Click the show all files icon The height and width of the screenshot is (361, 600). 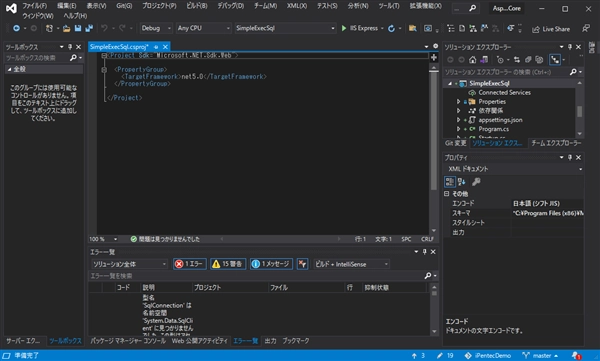(x=539, y=60)
